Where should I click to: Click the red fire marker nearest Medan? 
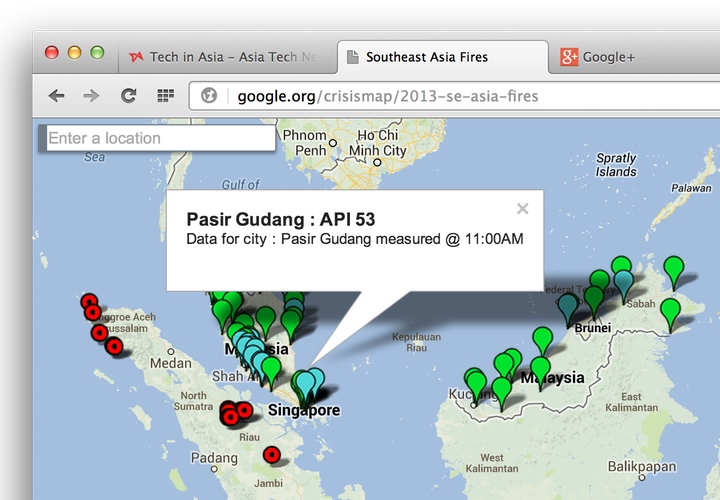point(114,346)
